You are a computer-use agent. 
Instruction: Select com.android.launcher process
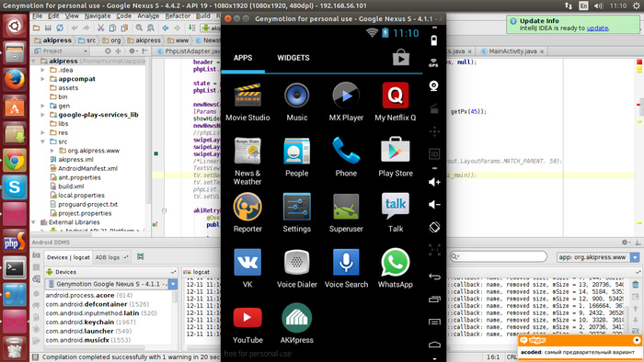tap(88, 331)
